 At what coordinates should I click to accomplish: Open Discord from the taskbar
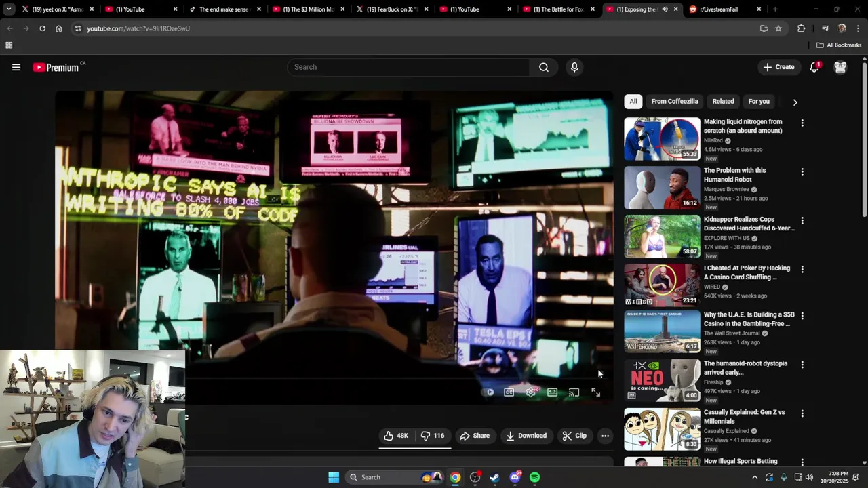(515, 477)
